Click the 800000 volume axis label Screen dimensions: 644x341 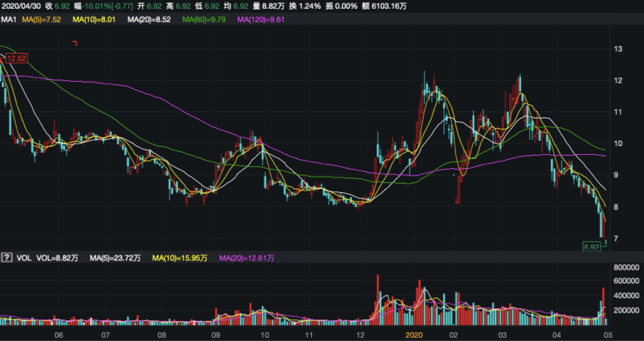click(x=627, y=267)
